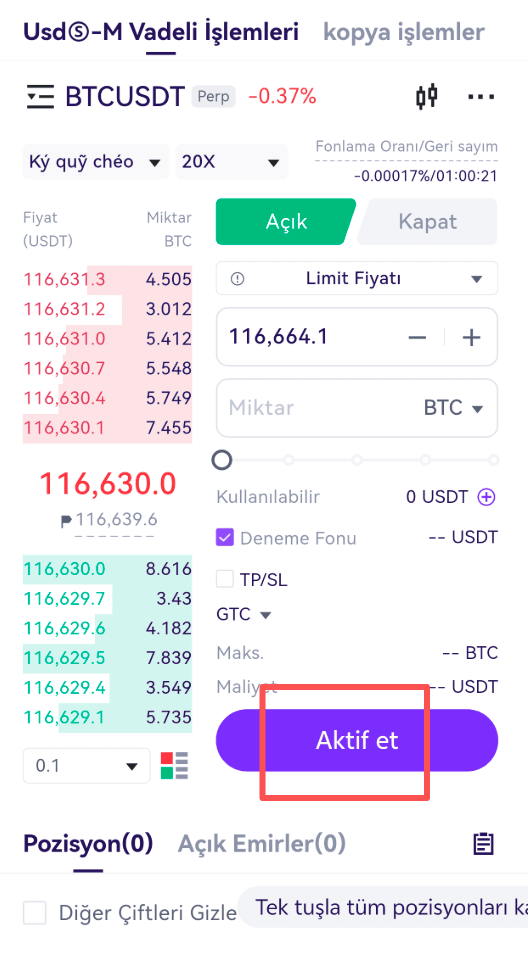Check the Diğer Çiftleri Gizle box
This screenshot has width=528, height=954.
pos(35,913)
